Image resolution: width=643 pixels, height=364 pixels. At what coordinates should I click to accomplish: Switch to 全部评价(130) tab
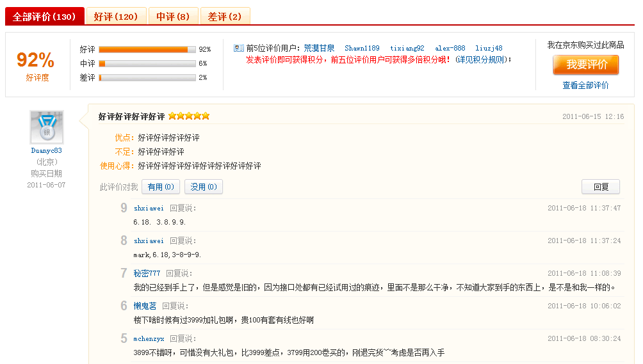tap(44, 17)
